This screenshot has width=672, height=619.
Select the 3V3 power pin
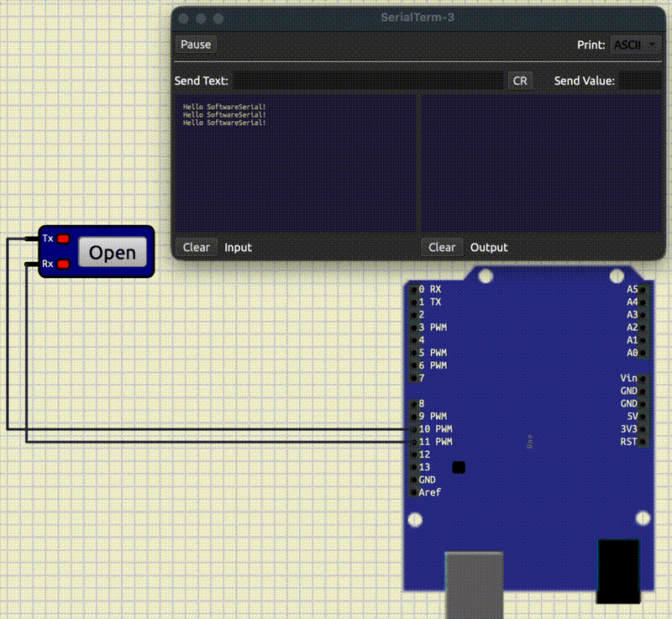pyautogui.click(x=643, y=429)
